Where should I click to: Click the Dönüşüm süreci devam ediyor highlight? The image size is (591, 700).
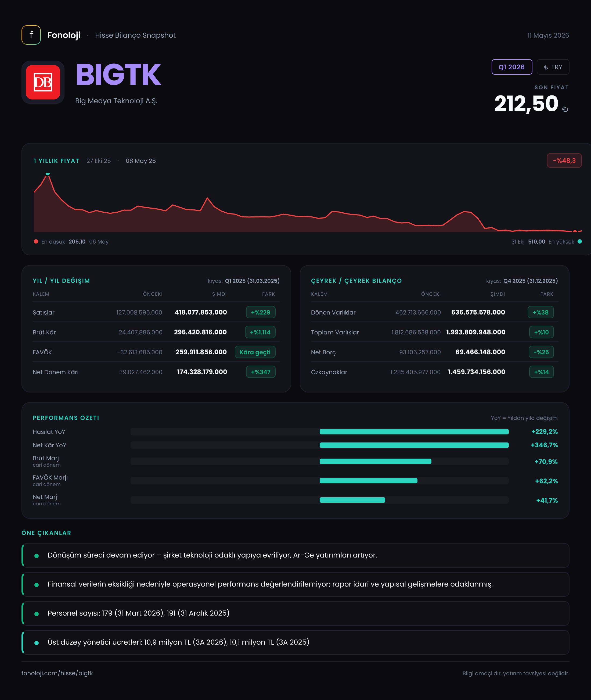(x=295, y=555)
